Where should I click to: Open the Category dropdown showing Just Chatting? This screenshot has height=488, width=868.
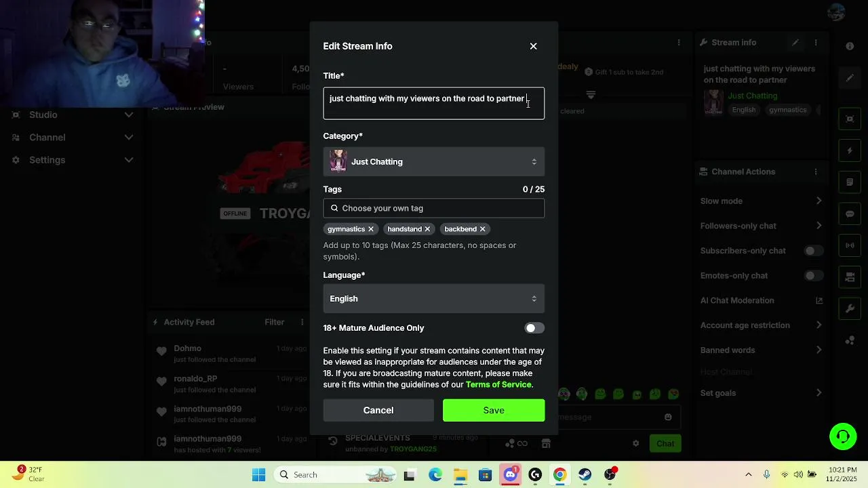pos(433,161)
